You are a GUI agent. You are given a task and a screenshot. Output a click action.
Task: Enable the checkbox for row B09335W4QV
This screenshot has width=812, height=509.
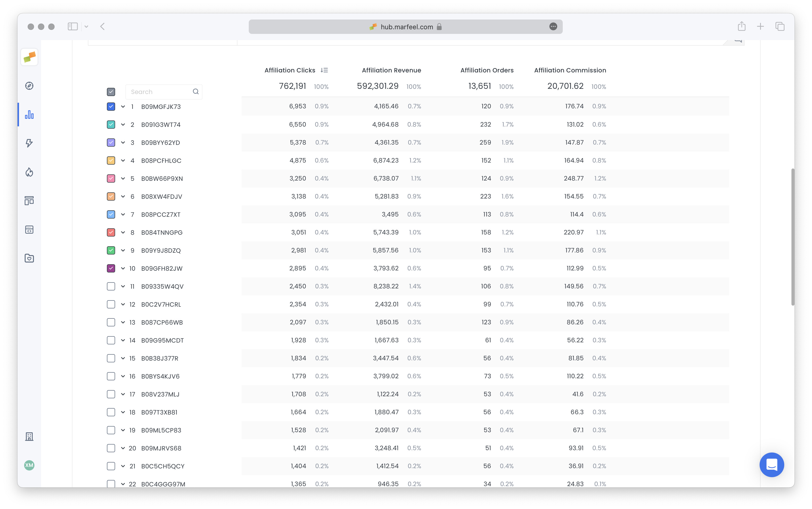111,286
